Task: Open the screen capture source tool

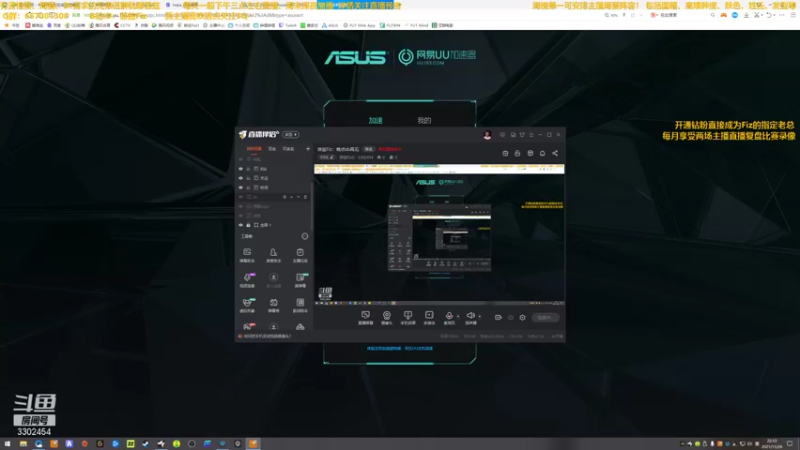Action: [x=365, y=317]
